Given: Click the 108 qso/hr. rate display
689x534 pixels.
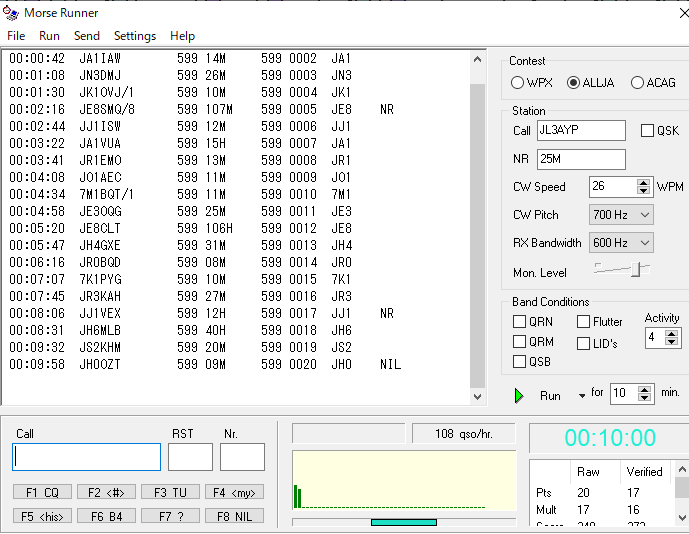Looking at the screenshot, I should [x=464, y=434].
